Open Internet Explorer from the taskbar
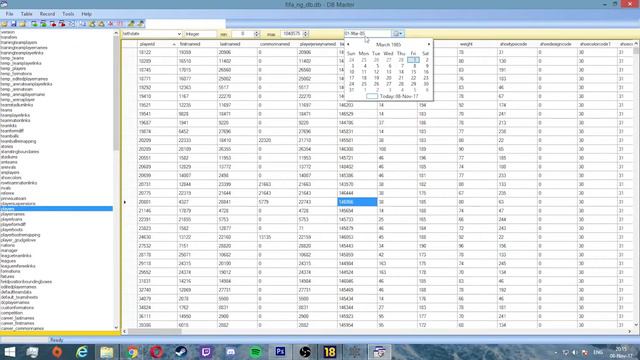Image resolution: width=640 pixels, height=360 pixels. pos(82,352)
